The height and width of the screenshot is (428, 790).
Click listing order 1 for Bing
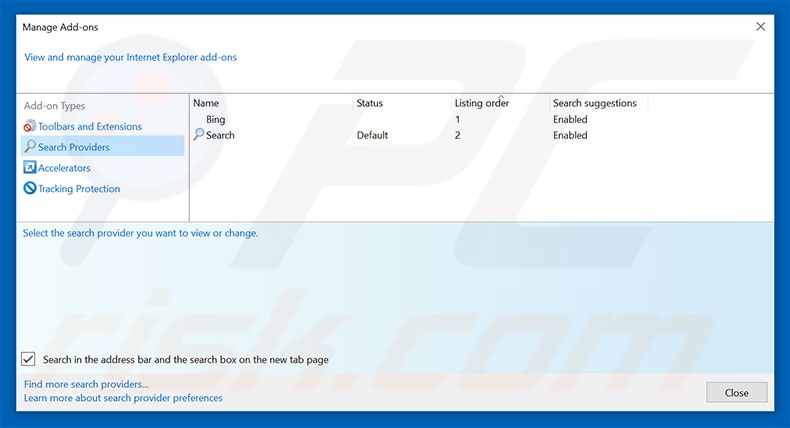tap(457, 119)
